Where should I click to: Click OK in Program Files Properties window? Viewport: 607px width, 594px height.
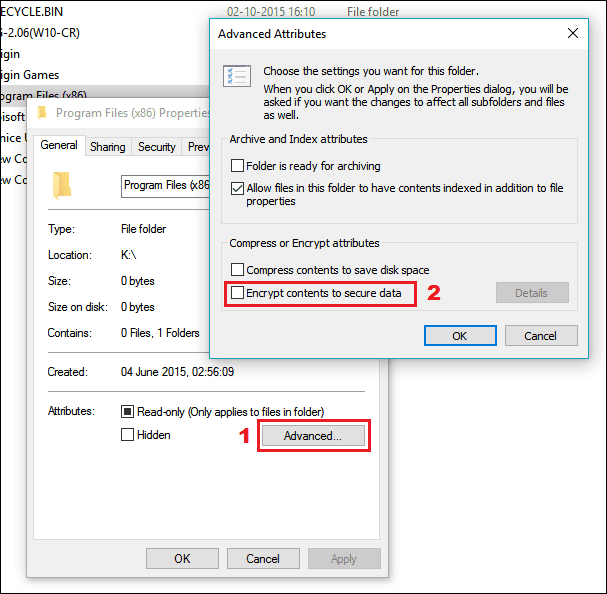point(182,558)
